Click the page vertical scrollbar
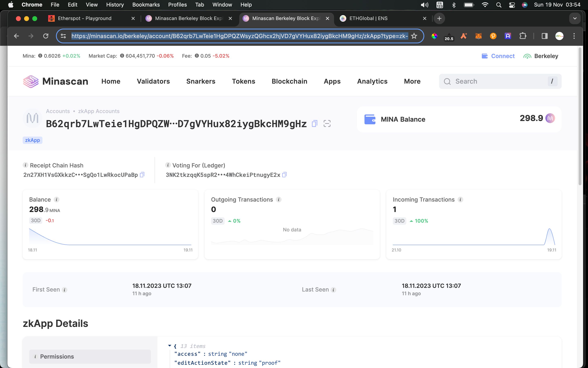This screenshot has height=368, width=588. (580, 116)
